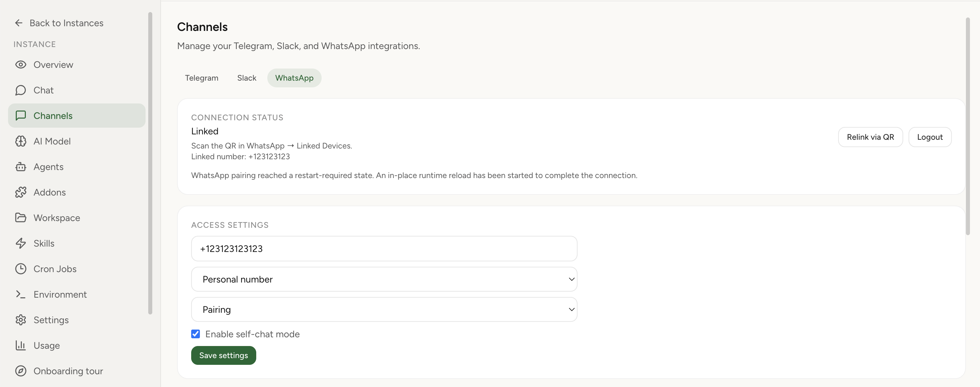This screenshot has height=387, width=980.
Task: Click the Skills lightning bolt icon
Action: pyautogui.click(x=21, y=243)
